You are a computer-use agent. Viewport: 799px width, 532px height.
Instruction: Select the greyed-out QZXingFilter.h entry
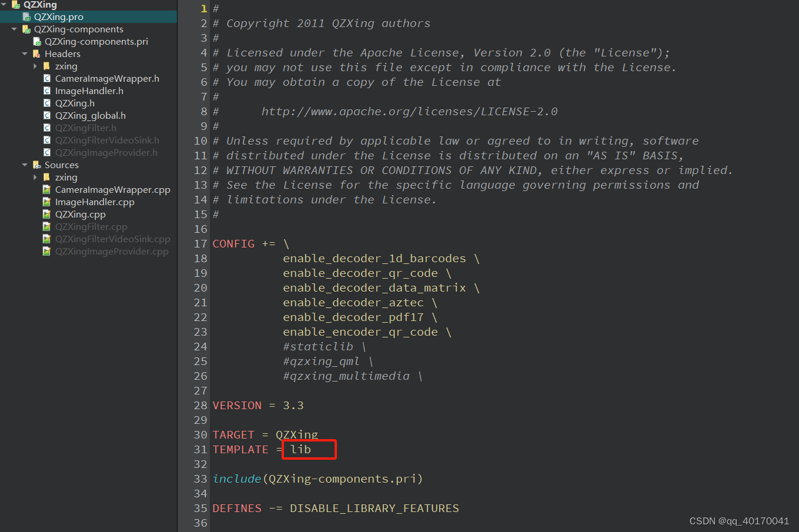pyautogui.click(x=86, y=128)
